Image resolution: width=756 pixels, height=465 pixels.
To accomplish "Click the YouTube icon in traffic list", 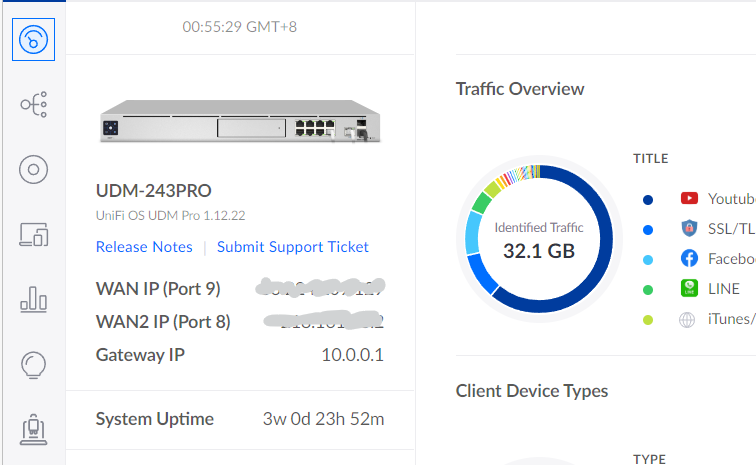I will [689, 199].
